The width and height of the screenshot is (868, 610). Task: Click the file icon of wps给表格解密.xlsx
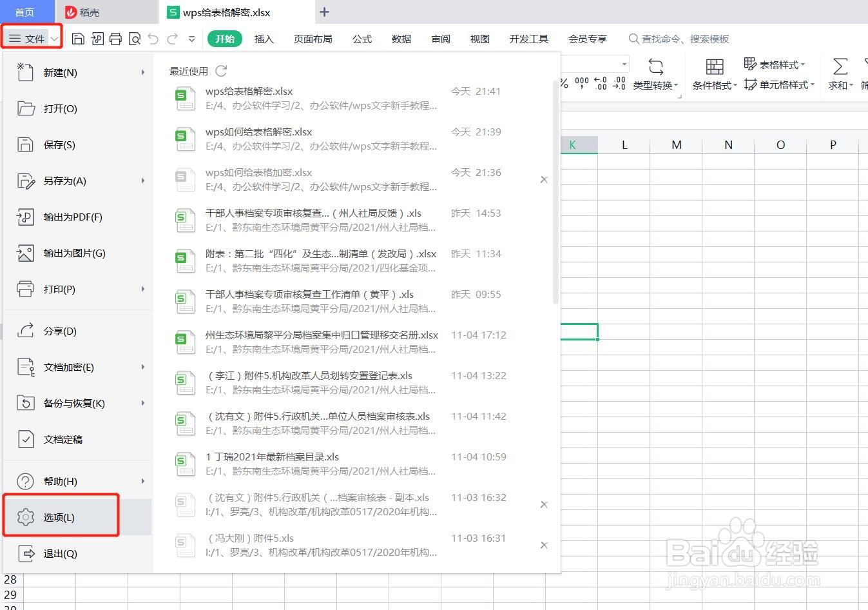pos(185,99)
